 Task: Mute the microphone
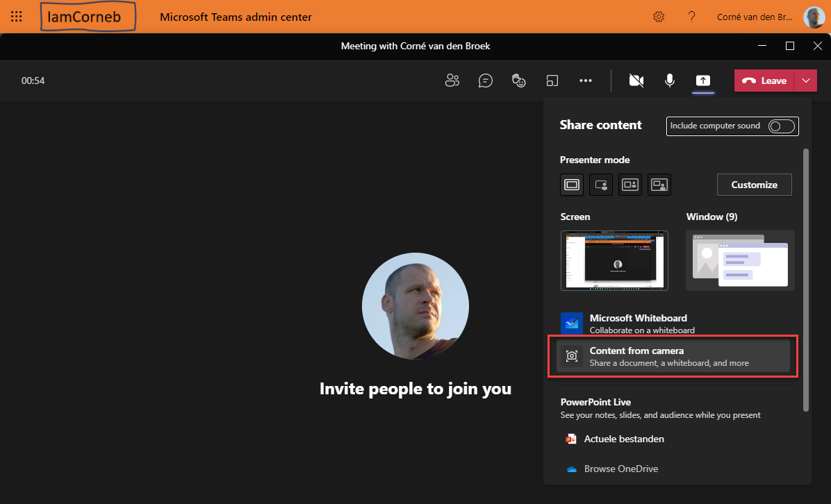pos(670,81)
